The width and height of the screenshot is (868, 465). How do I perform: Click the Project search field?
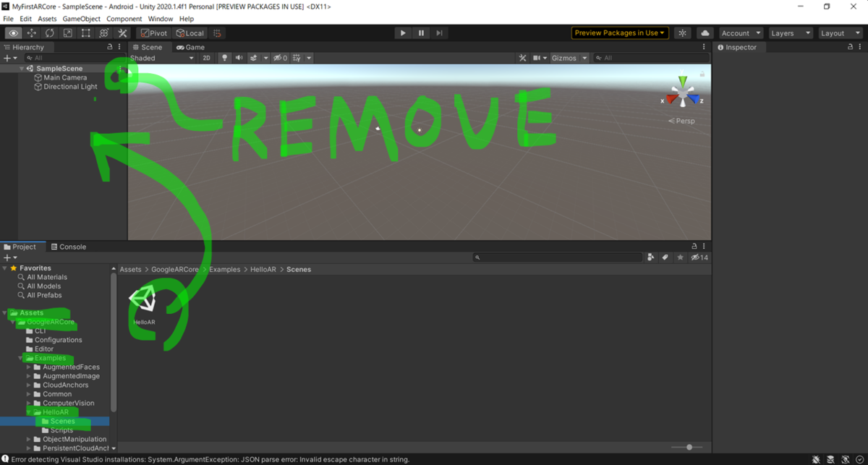(558, 257)
